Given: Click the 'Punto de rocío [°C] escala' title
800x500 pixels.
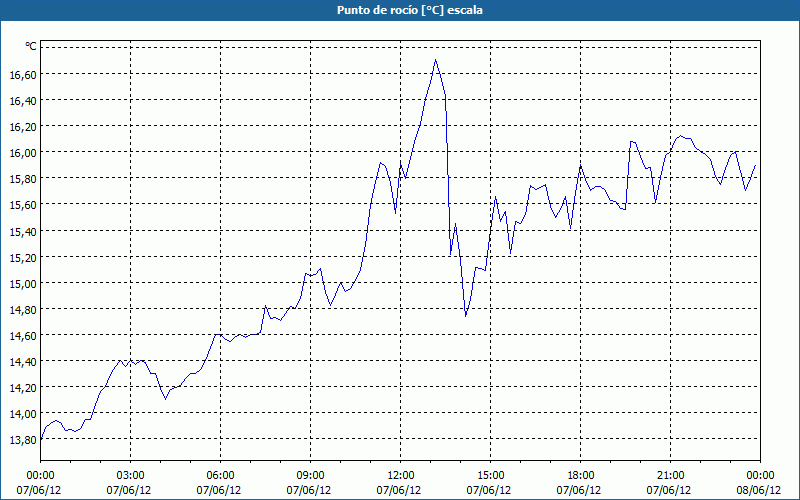Looking at the screenshot, I should tap(410, 10).
